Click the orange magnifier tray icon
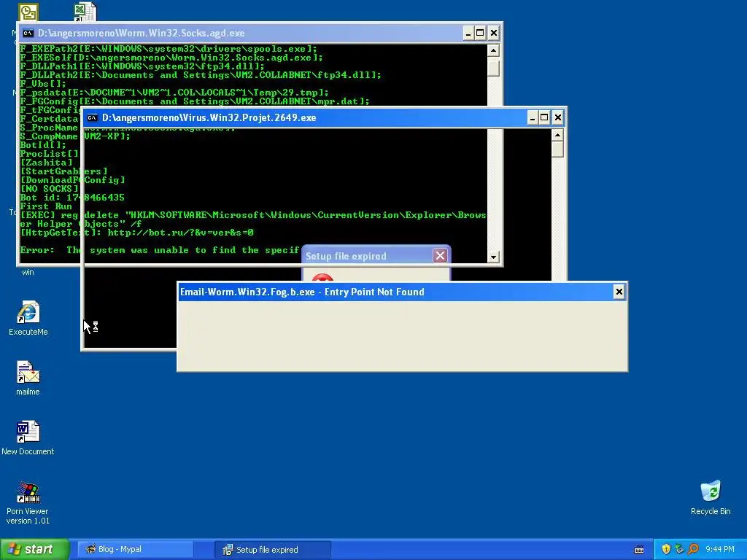The image size is (747, 560). (693, 549)
